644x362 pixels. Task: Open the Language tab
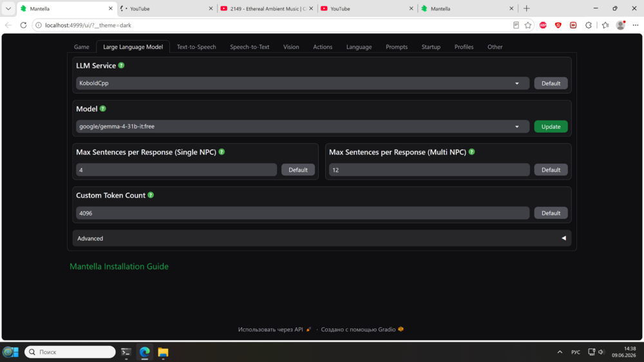click(x=359, y=47)
